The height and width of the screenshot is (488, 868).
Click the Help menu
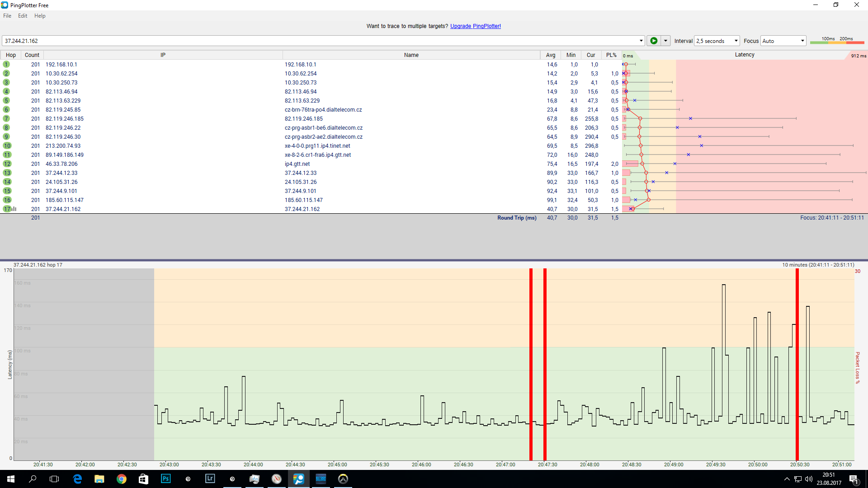tap(40, 16)
